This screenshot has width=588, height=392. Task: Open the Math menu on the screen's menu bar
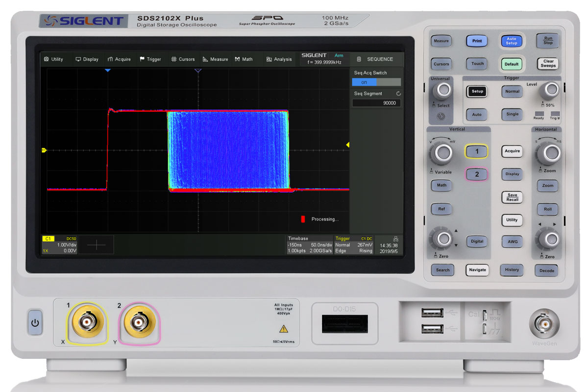click(x=244, y=59)
